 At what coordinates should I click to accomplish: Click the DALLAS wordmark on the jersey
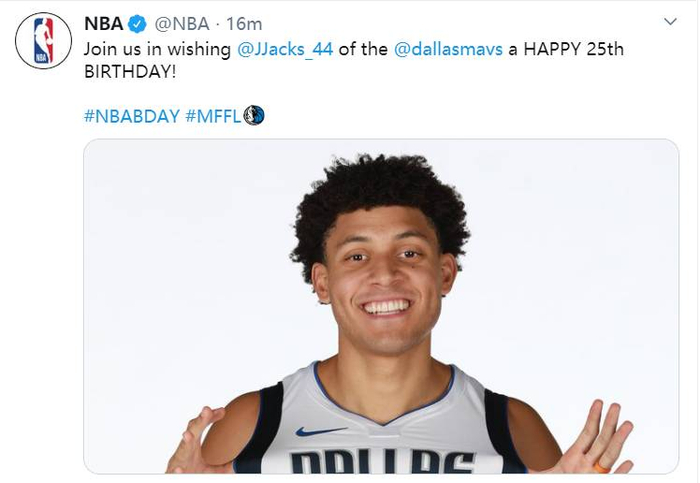[x=382, y=462]
